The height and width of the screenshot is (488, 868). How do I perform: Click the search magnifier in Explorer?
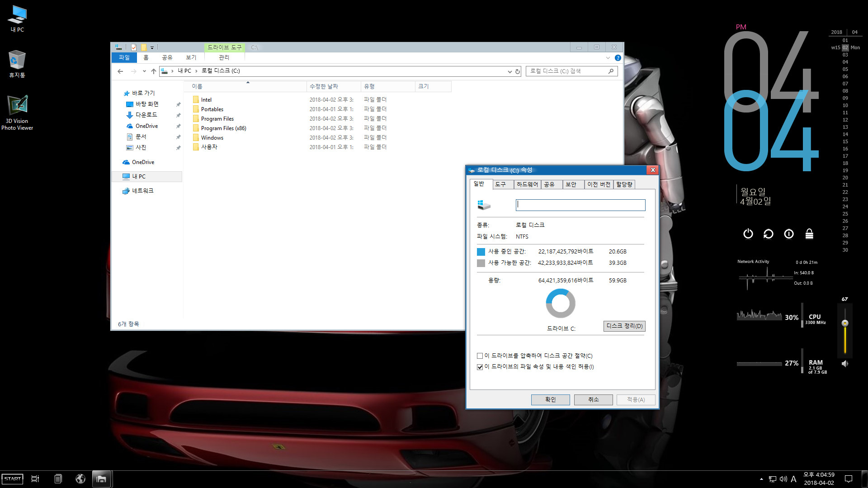pyautogui.click(x=611, y=71)
